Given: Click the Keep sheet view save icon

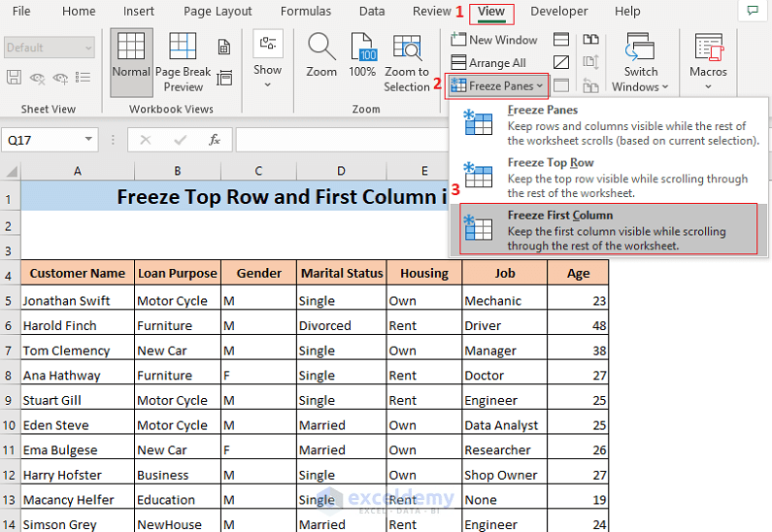Looking at the screenshot, I should [x=14, y=78].
